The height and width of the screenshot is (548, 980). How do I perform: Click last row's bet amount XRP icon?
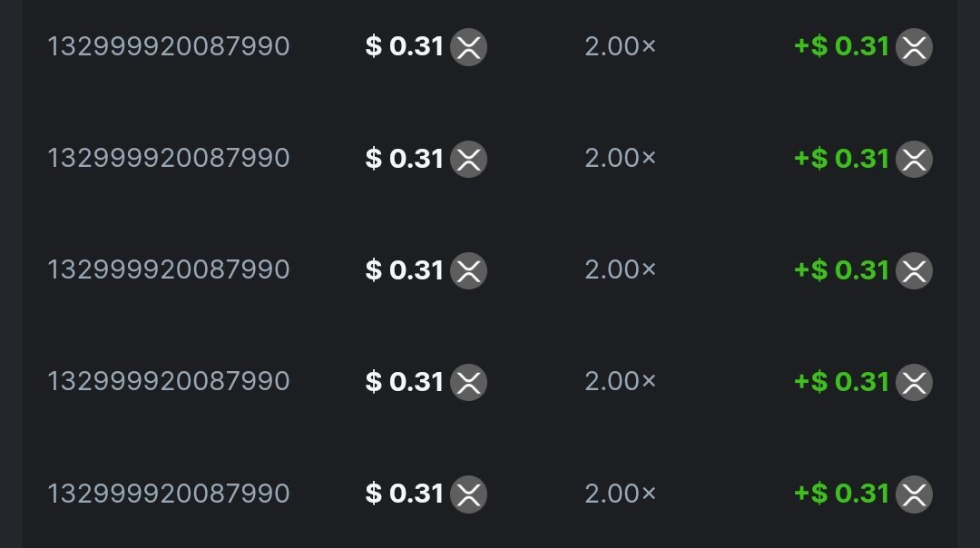coord(468,494)
